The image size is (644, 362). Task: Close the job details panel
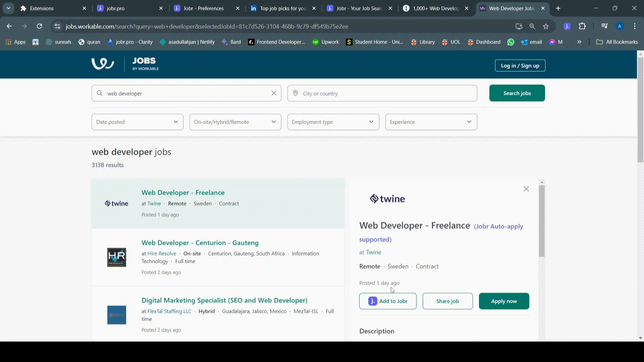click(x=526, y=189)
